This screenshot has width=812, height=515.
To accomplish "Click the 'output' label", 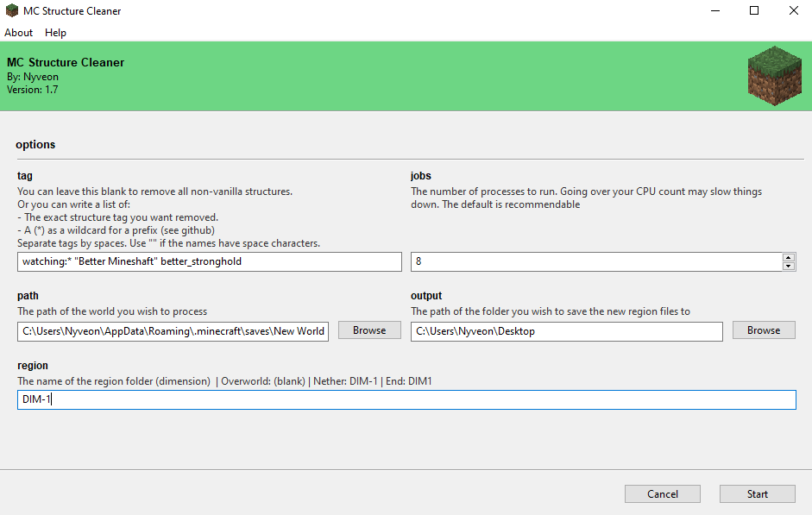I will click(x=426, y=296).
